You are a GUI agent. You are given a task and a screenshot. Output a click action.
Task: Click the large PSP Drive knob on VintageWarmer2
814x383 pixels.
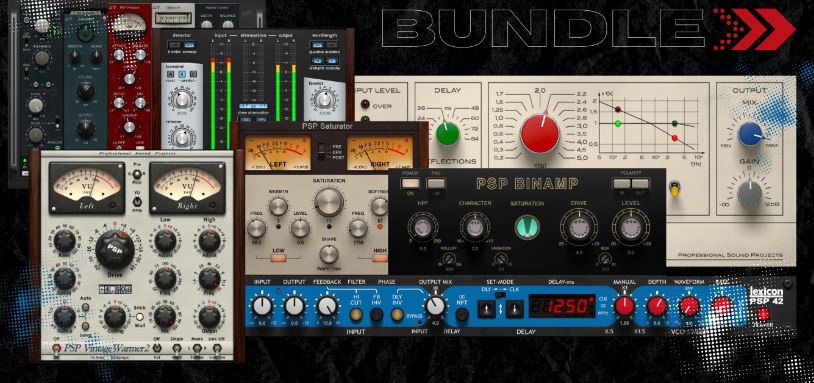coord(115,249)
